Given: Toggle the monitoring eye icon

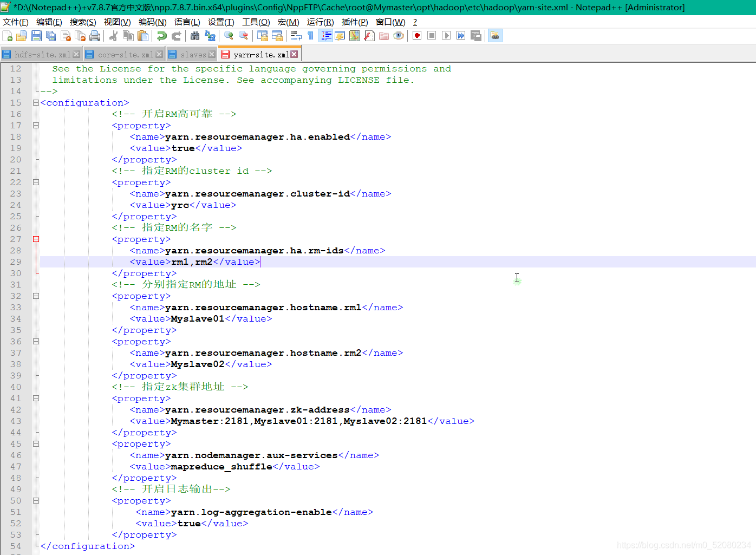Looking at the screenshot, I should [x=399, y=36].
